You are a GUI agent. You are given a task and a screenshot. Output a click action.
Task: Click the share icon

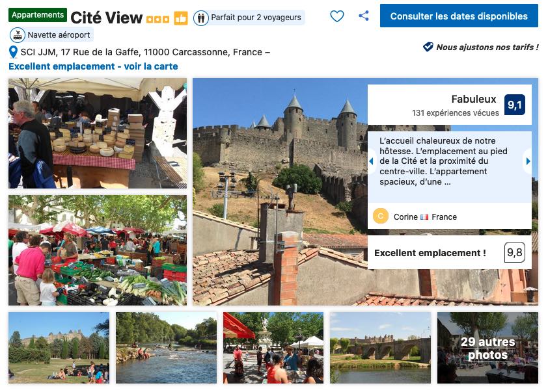[x=364, y=16]
